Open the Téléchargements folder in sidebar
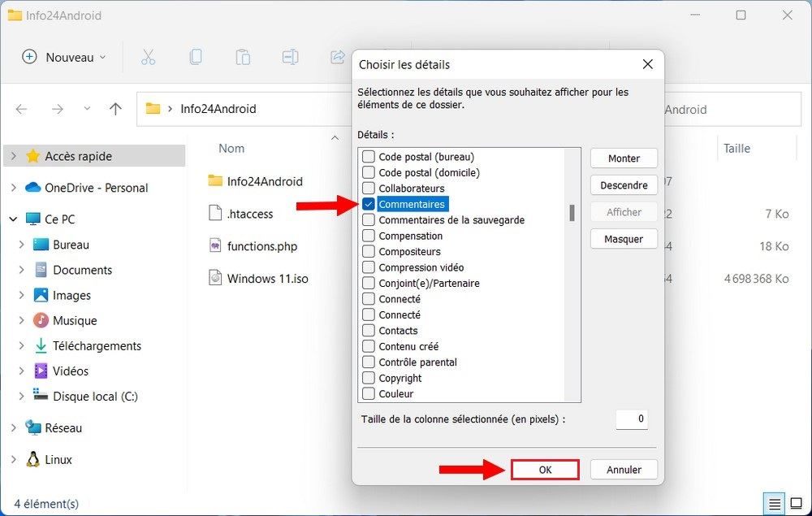Image resolution: width=812 pixels, height=516 pixels. click(x=97, y=345)
